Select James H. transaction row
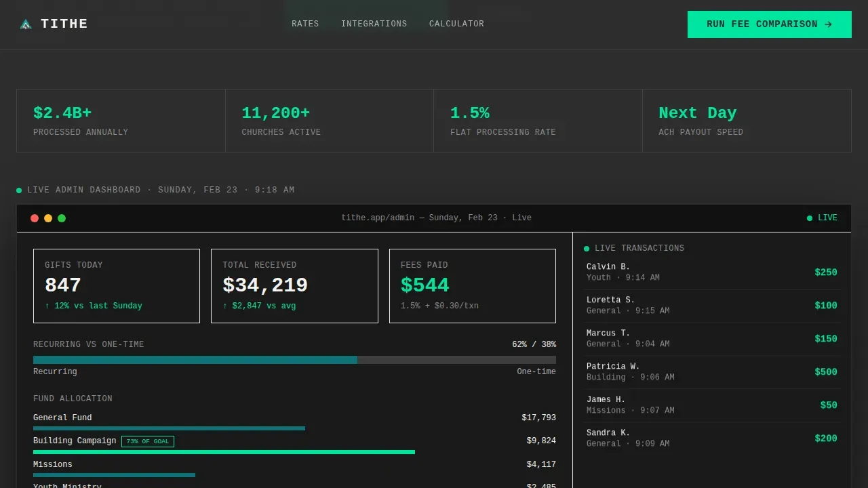Image resolution: width=868 pixels, height=488 pixels. click(x=712, y=405)
